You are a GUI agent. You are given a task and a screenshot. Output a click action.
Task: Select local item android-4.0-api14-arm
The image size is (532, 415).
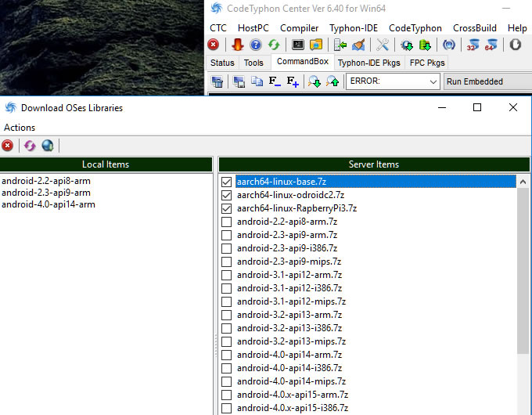(49, 204)
